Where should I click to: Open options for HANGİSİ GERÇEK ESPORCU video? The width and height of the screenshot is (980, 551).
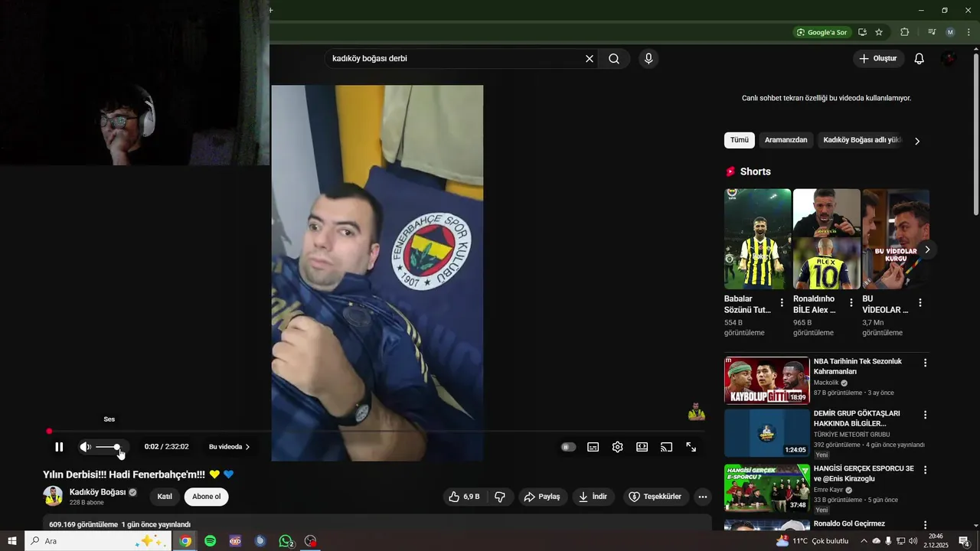pyautogui.click(x=925, y=470)
